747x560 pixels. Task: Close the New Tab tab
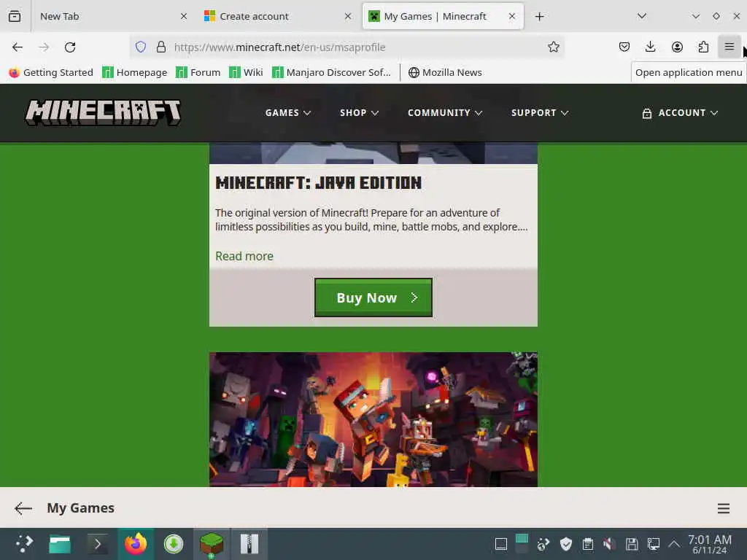tap(184, 16)
